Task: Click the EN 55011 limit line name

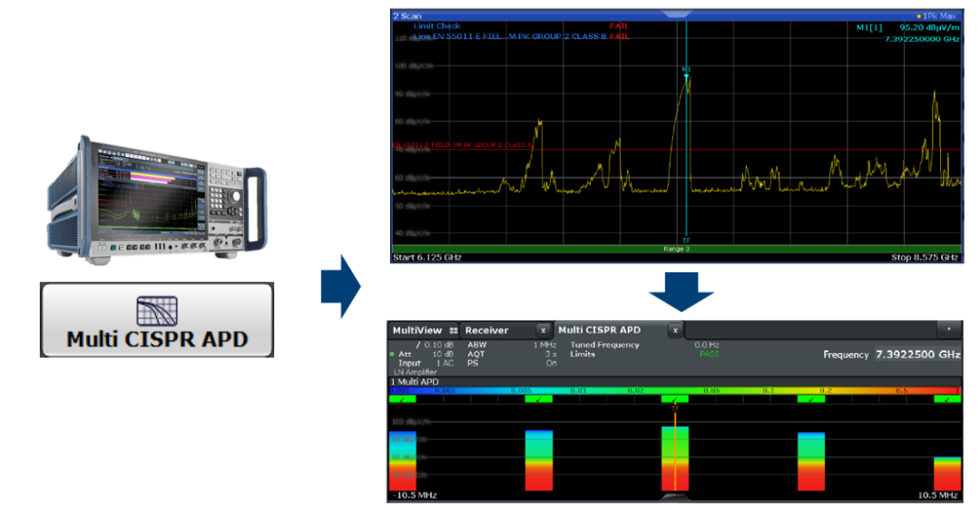Action: tap(519, 37)
